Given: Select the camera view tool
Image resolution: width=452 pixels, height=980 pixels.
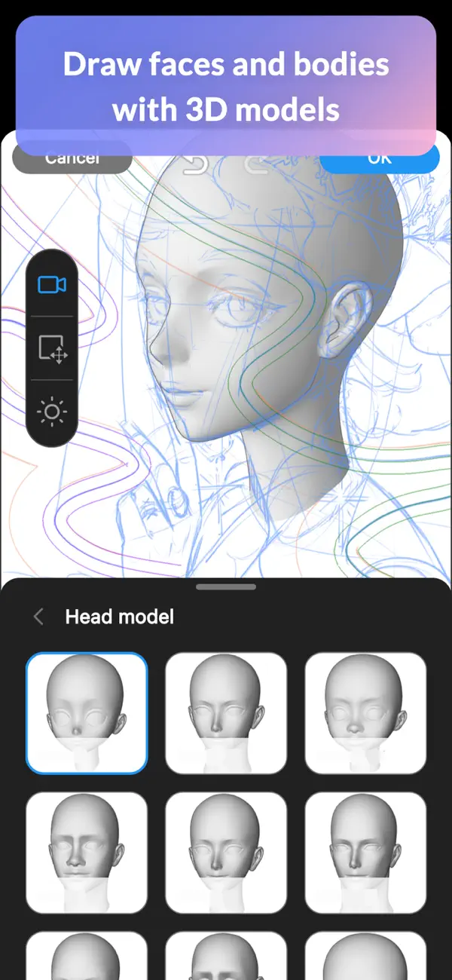Looking at the screenshot, I should 53,284.
